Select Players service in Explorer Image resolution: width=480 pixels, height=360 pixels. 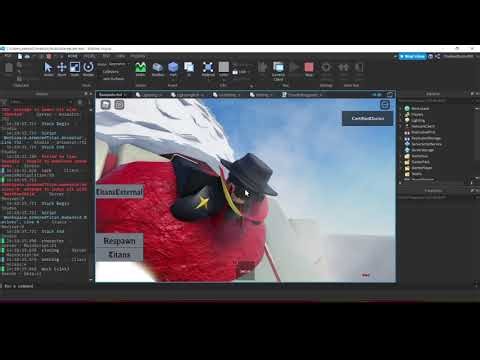(417, 115)
